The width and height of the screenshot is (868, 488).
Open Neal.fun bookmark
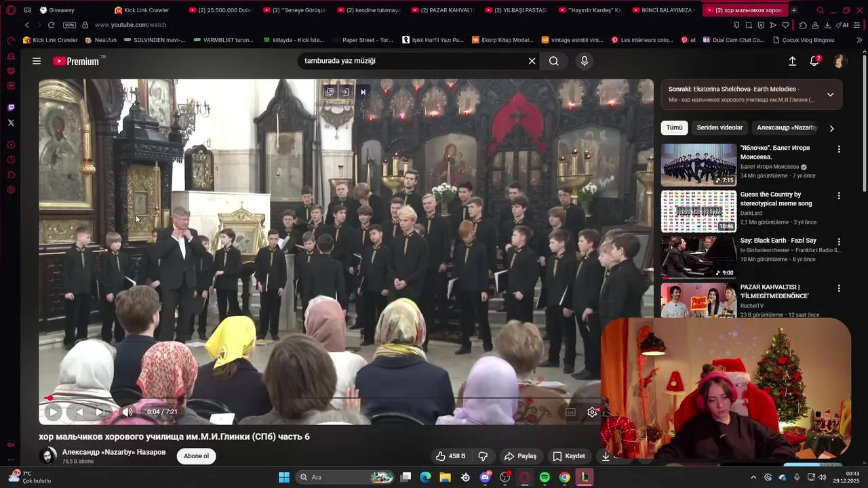(x=100, y=40)
